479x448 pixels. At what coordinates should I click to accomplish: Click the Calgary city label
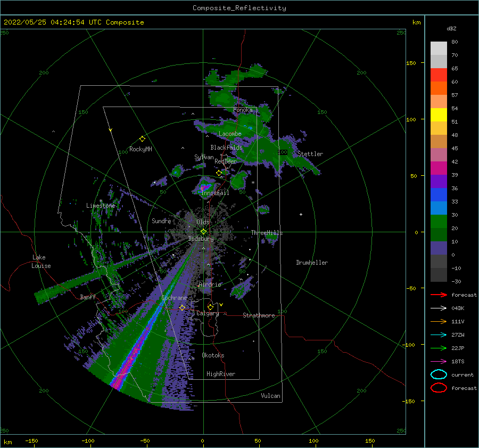coord(208,313)
